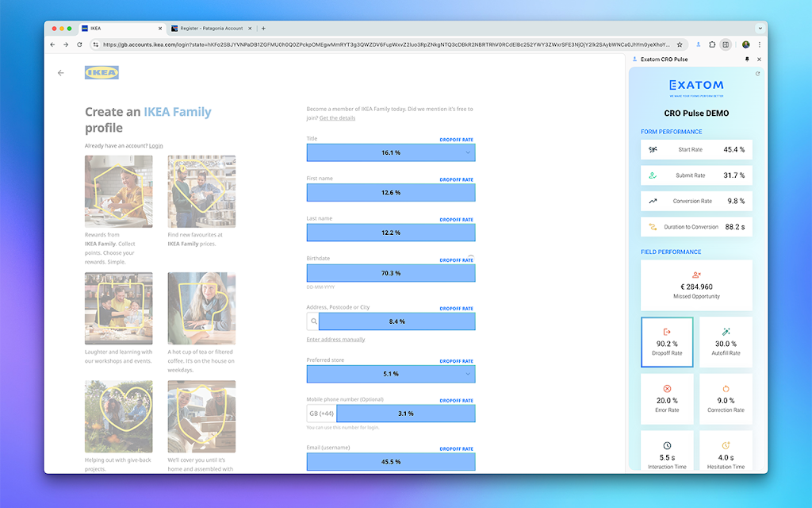
Task: Open the Title dropdown
Action: pos(391,153)
